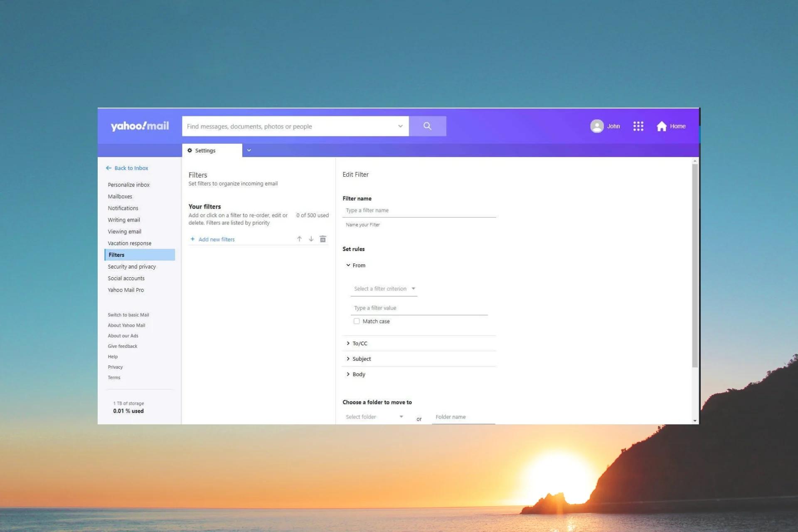
Task: Click the apps grid icon
Action: [638, 126]
